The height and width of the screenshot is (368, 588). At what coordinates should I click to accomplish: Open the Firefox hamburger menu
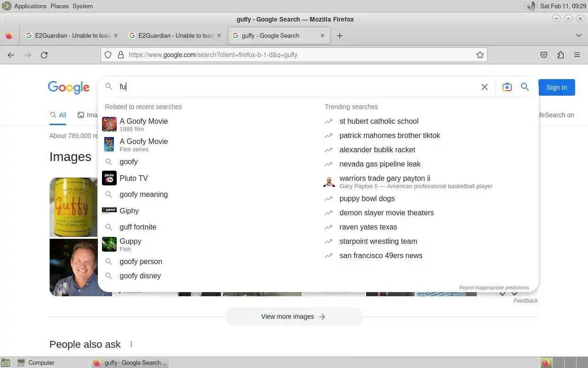point(577,55)
